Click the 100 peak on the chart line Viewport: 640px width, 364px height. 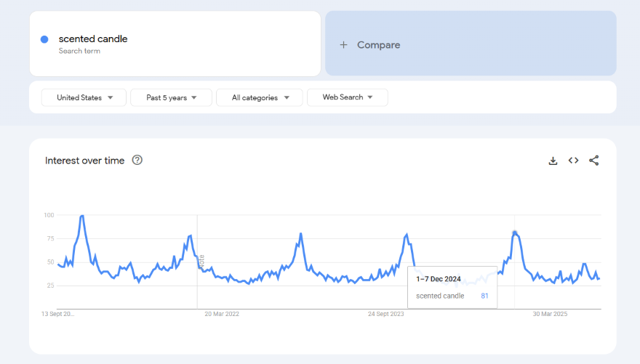[x=82, y=216]
